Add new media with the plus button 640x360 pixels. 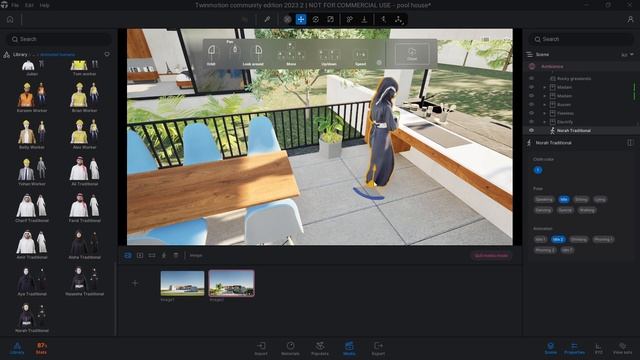point(135,283)
